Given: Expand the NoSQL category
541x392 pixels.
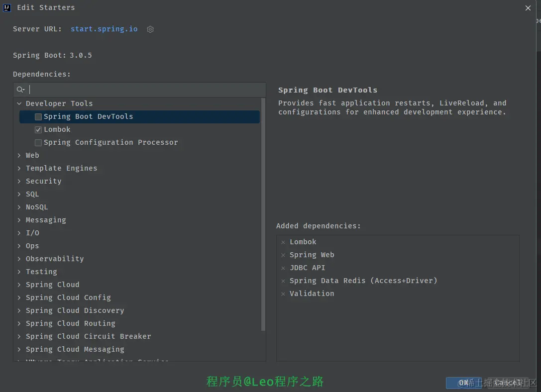Looking at the screenshot, I should 19,207.
